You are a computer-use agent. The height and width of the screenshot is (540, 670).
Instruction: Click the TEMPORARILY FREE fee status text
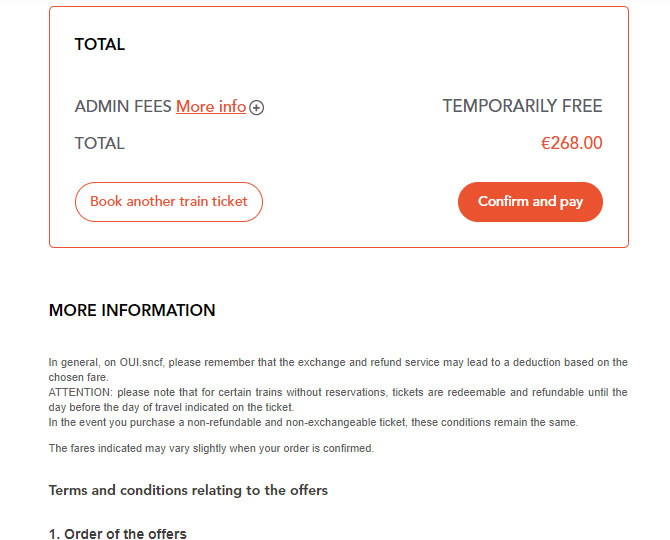[x=522, y=106]
